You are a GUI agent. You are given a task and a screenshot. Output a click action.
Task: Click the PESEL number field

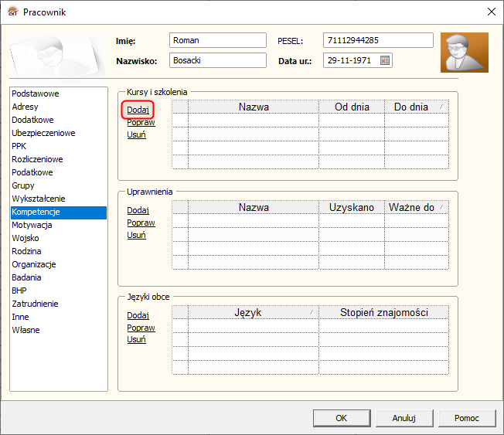[378, 40]
